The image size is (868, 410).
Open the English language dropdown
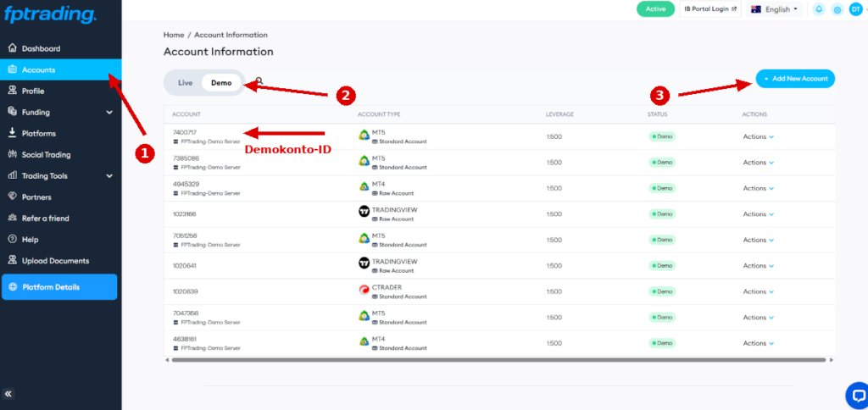pos(775,9)
